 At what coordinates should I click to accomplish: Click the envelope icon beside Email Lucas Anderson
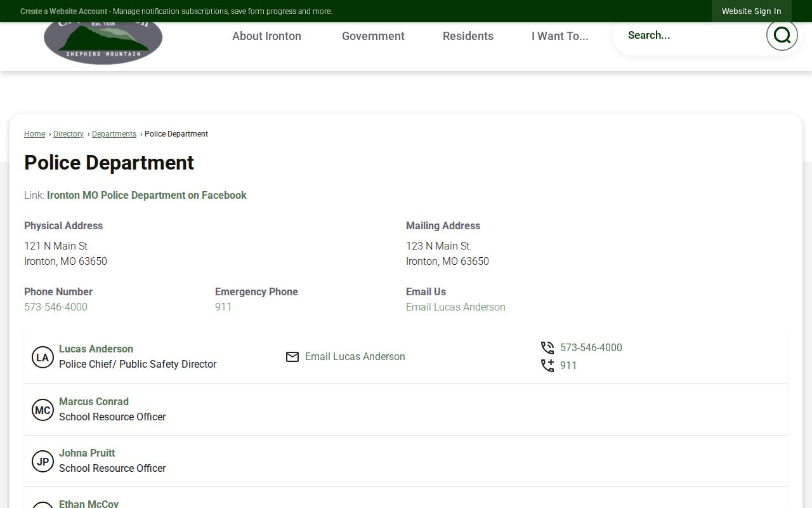pos(292,357)
